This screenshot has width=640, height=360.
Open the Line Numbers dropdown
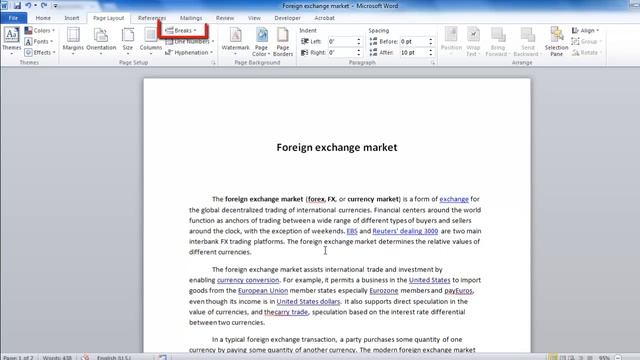tap(190, 42)
